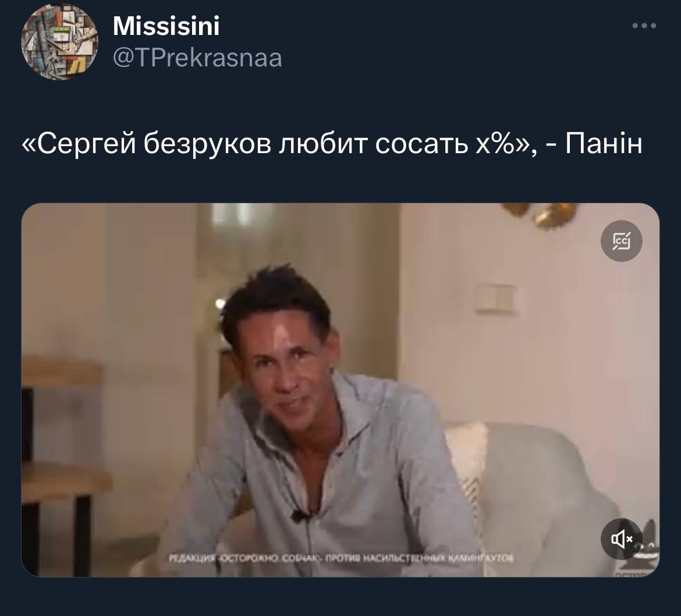This screenshot has width=681, height=616.
Task: Open the @TPrekrasnaa handle link
Action: point(198,58)
